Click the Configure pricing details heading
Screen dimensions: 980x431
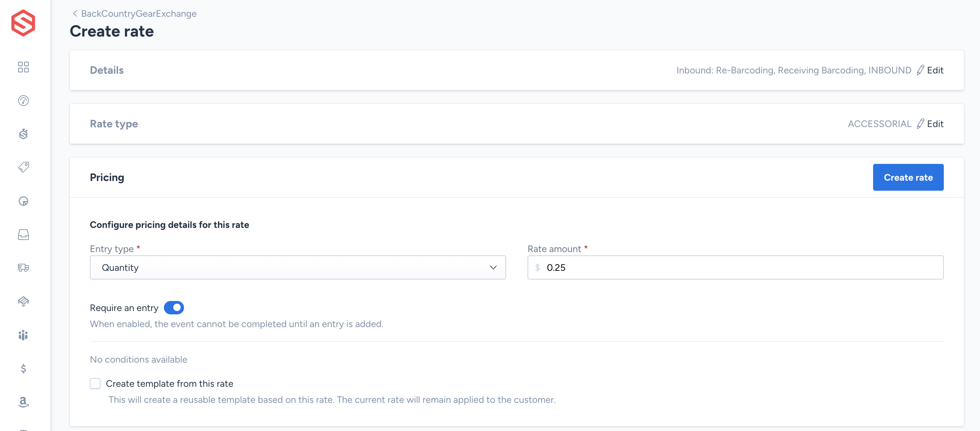(x=169, y=225)
